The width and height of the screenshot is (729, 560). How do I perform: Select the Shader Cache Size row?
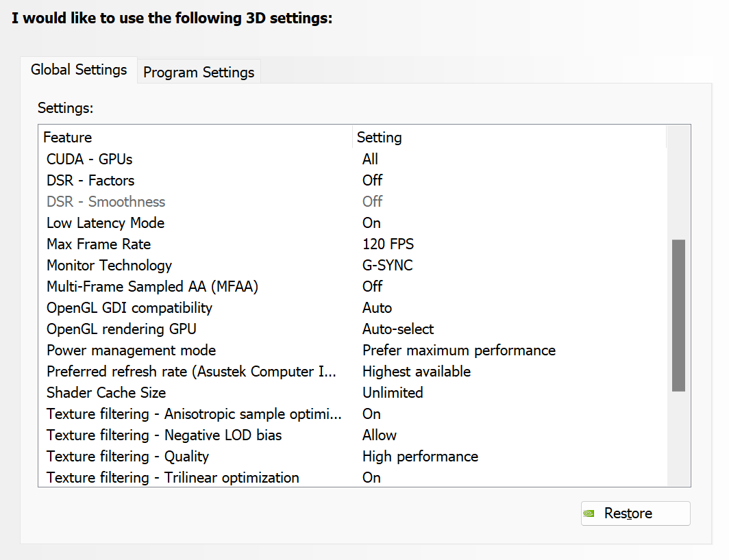click(x=106, y=393)
